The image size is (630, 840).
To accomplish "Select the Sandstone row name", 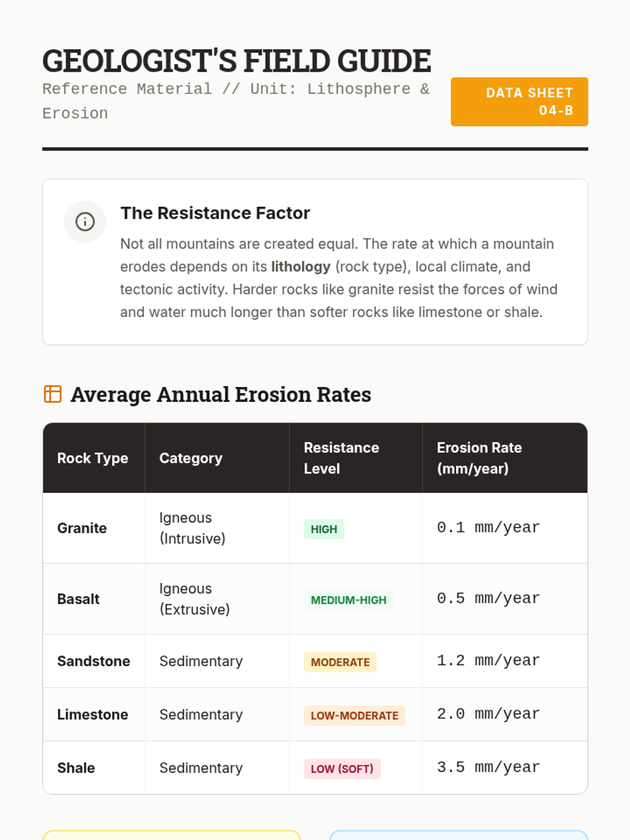I will 93,661.
